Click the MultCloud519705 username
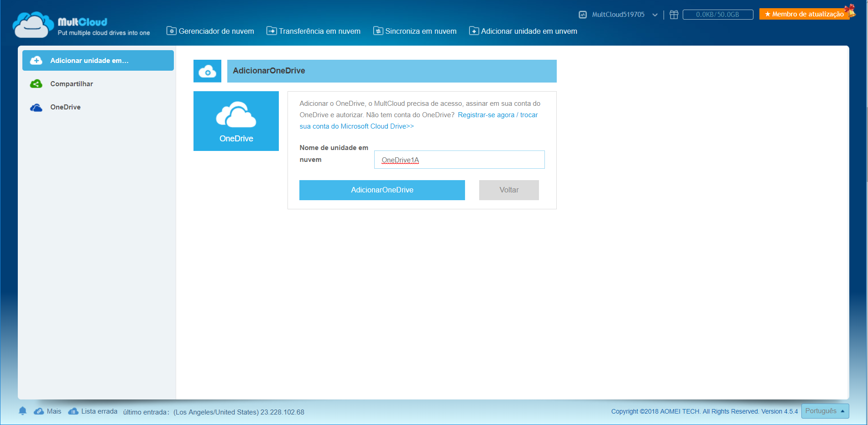 [618, 15]
